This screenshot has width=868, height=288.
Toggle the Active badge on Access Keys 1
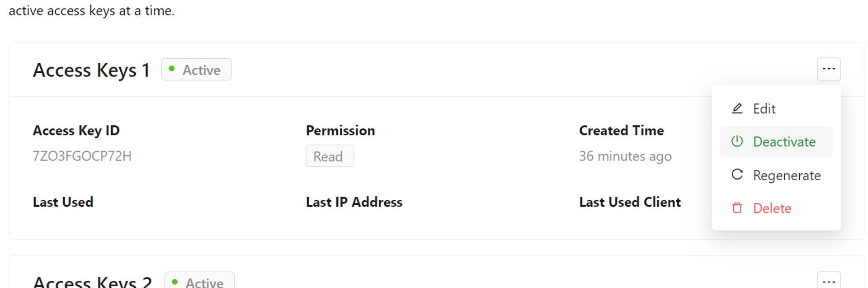[x=196, y=69]
